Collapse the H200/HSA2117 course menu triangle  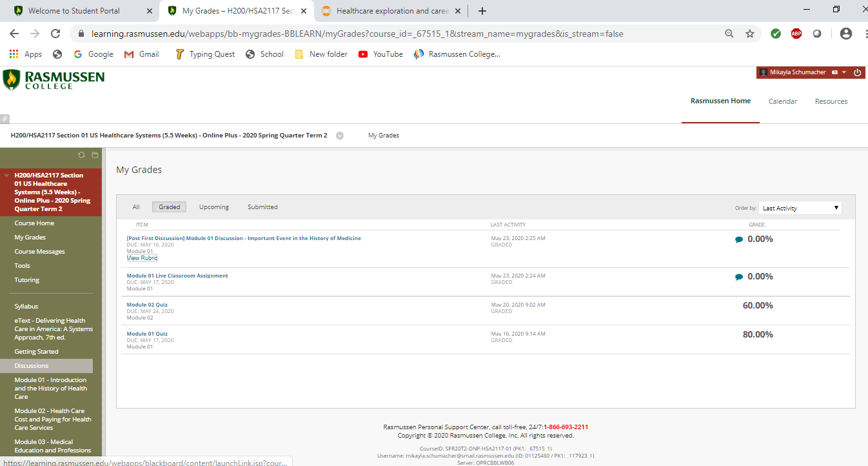click(x=6, y=176)
